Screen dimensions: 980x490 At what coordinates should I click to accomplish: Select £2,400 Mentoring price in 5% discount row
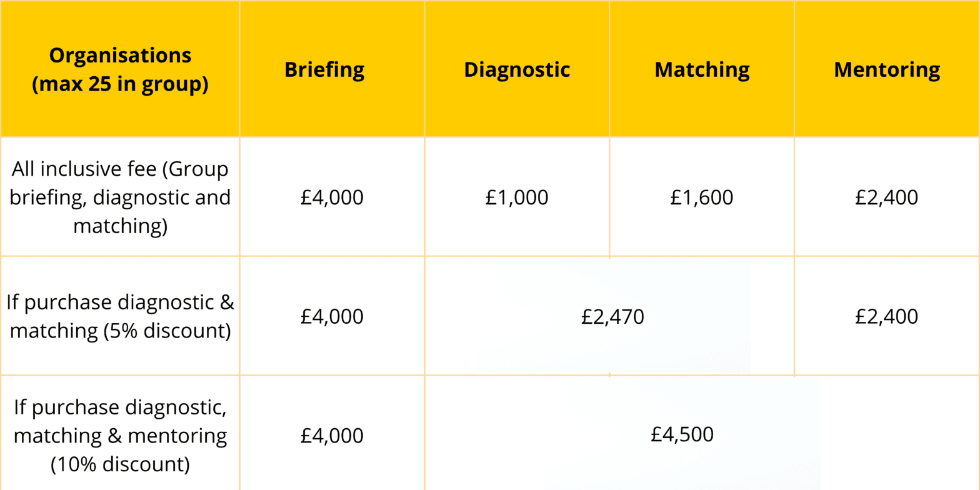point(887,316)
